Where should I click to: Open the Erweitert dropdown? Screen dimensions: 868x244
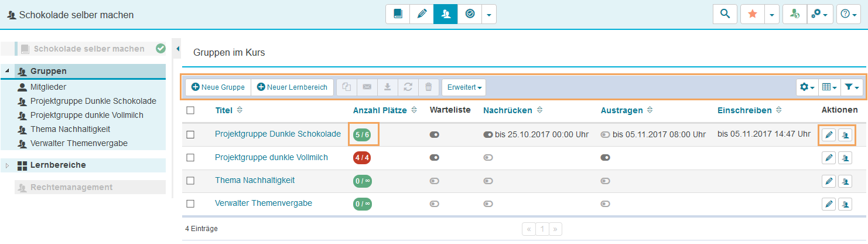pyautogui.click(x=464, y=87)
